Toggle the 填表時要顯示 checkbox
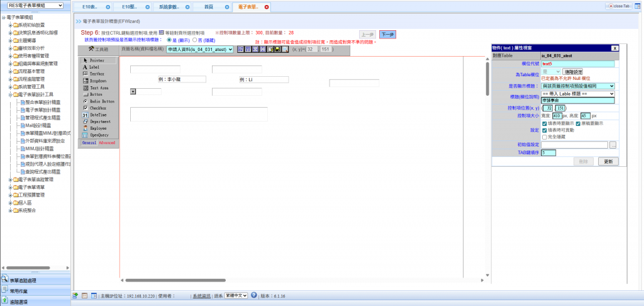Viewport: 644px width, 306px height. [544, 123]
